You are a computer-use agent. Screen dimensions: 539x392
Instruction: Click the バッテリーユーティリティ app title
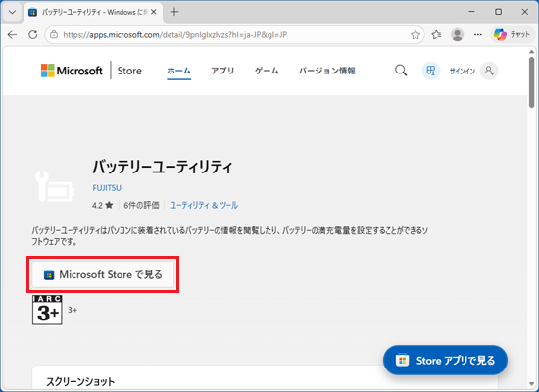pos(163,167)
